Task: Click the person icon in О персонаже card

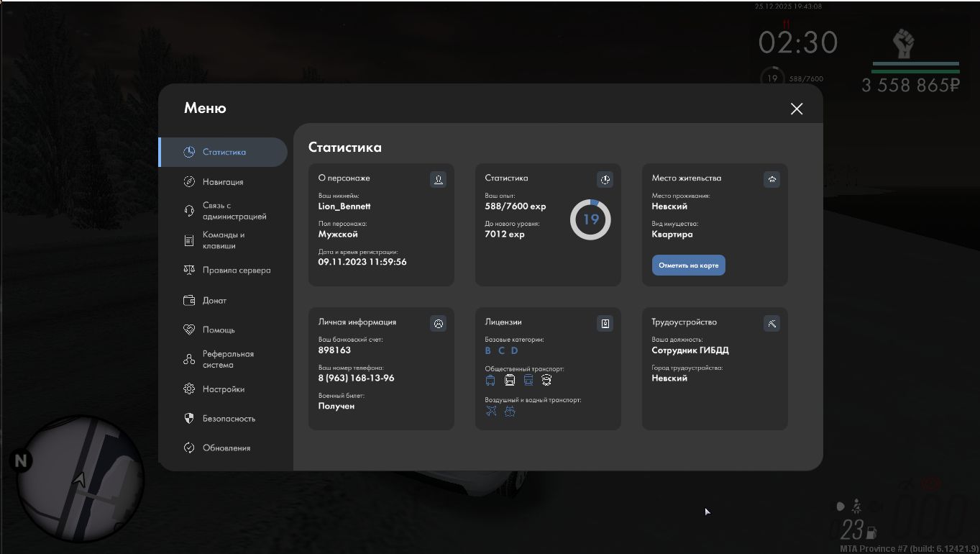Action: coord(438,179)
